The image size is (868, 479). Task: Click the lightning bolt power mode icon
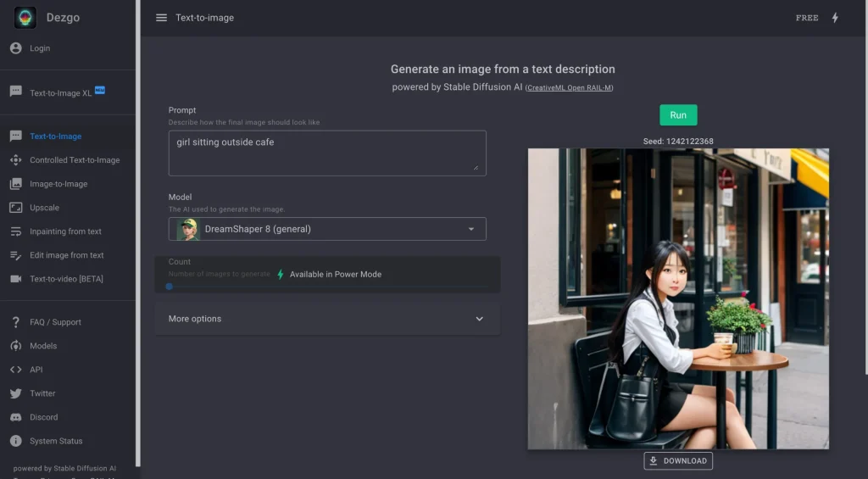[835, 18]
